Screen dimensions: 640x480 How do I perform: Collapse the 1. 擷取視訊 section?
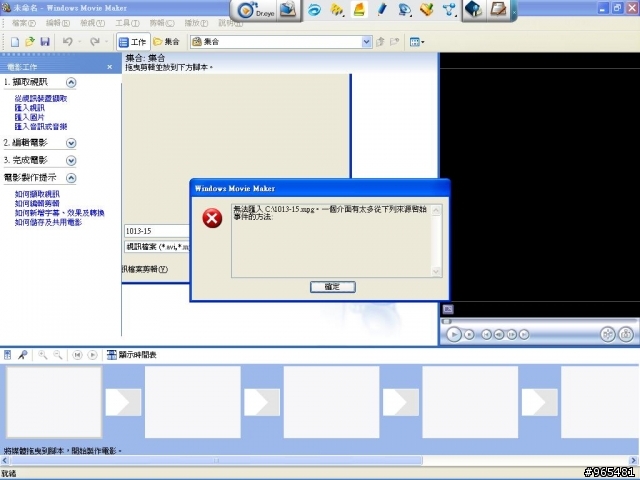(x=71, y=82)
